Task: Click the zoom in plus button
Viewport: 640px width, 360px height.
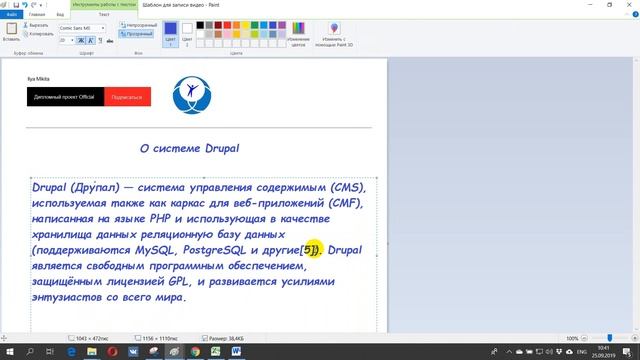Action: pyautogui.click(x=635, y=338)
